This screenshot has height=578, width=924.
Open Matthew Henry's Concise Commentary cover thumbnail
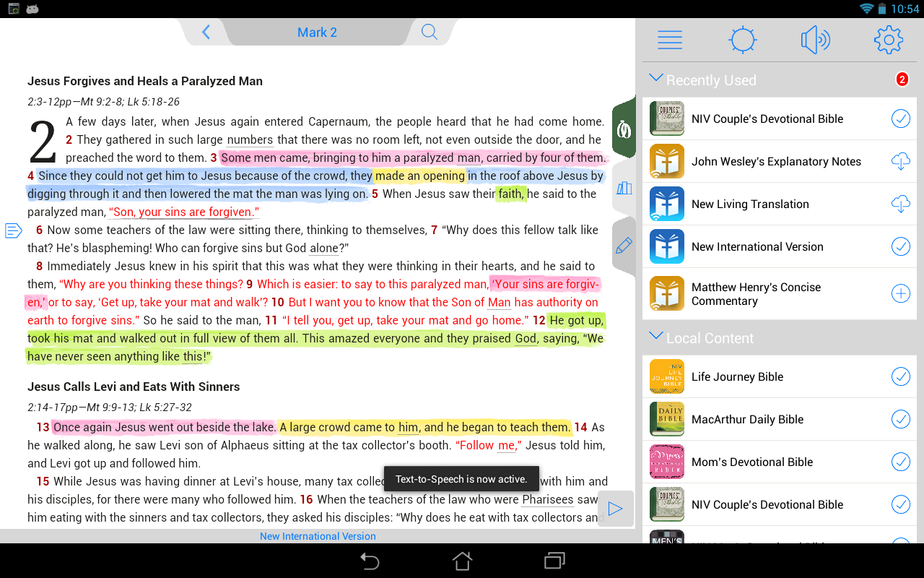point(667,294)
